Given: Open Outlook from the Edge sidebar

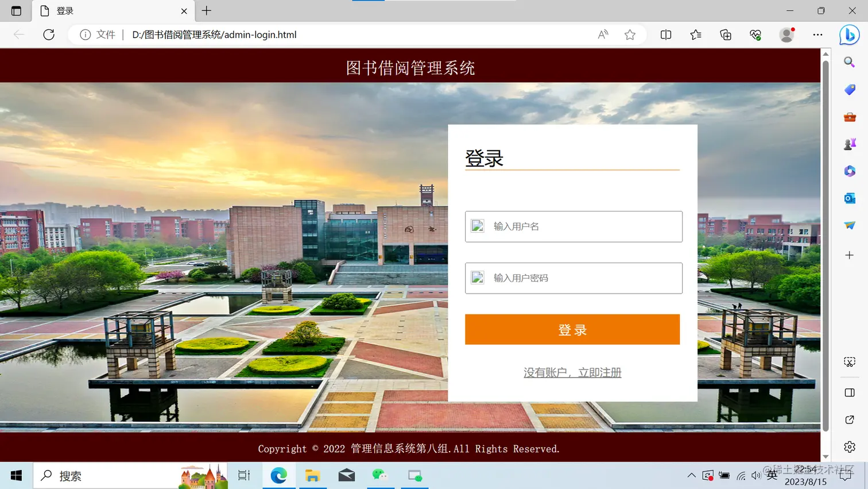Looking at the screenshot, I should tap(849, 198).
